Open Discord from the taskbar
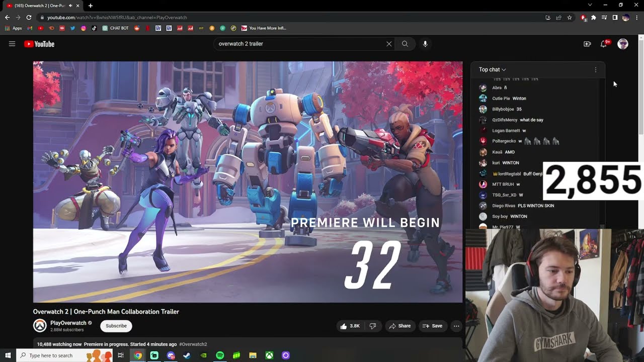 point(171,355)
